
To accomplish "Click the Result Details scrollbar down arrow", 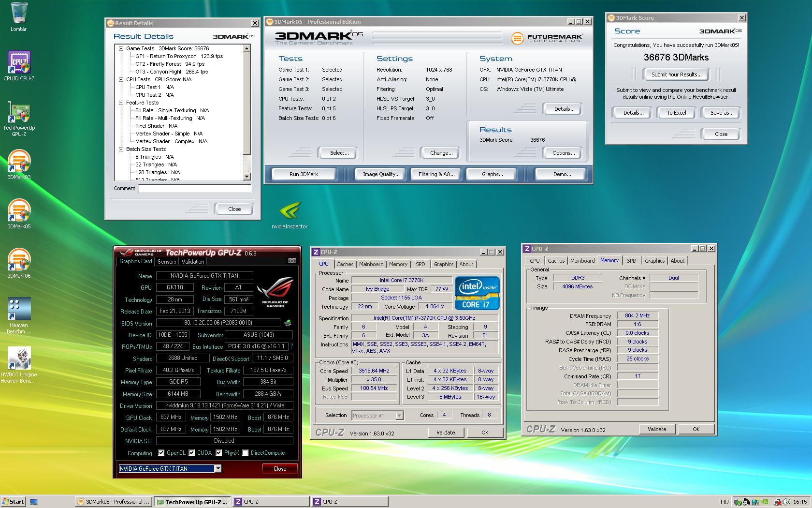I will [x=247, y=177].
